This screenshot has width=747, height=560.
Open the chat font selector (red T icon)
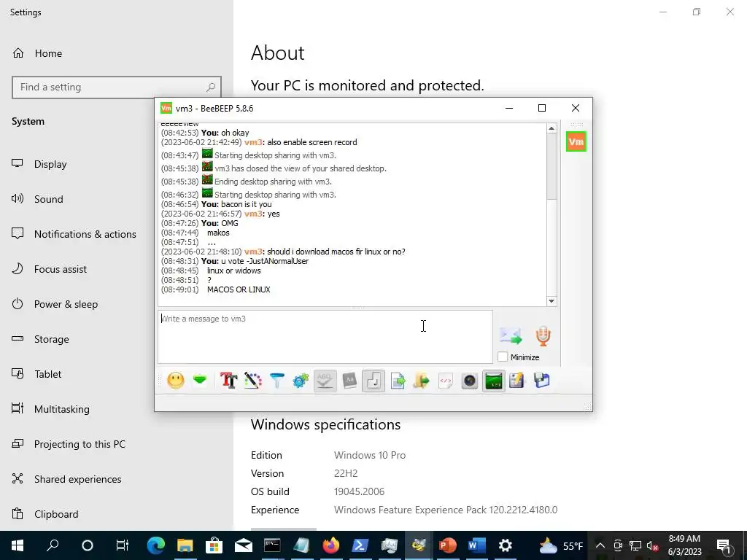228,381
